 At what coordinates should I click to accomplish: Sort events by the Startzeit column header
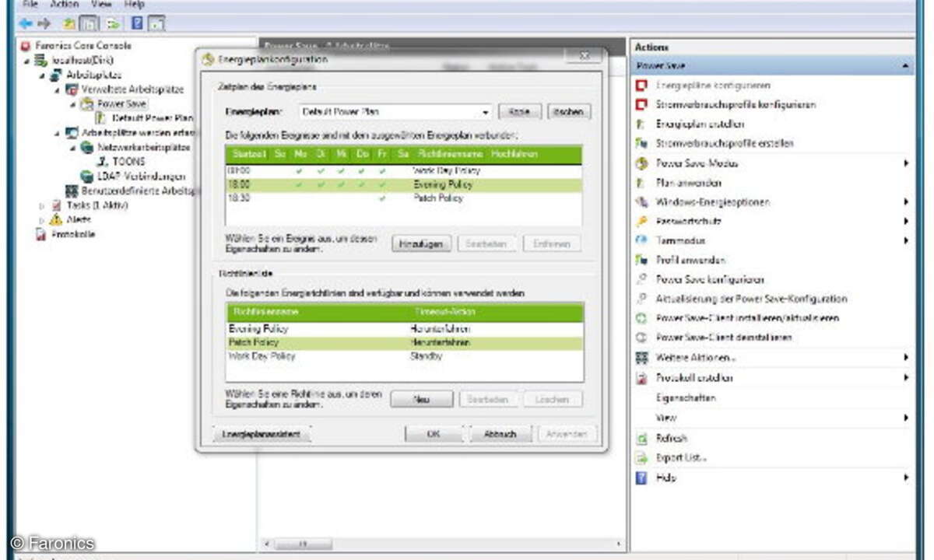point(248,154)
